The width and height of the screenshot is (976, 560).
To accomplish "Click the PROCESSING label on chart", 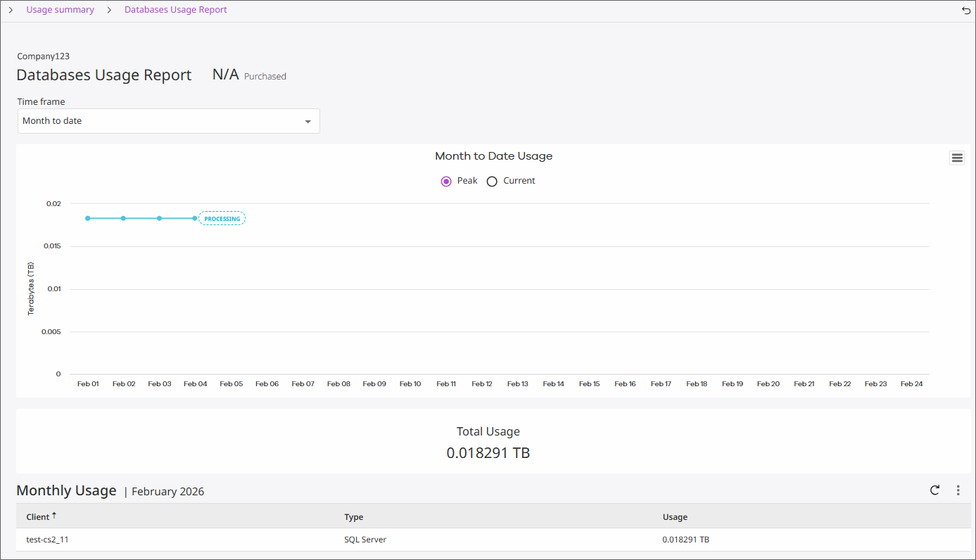I will point(222,219).
